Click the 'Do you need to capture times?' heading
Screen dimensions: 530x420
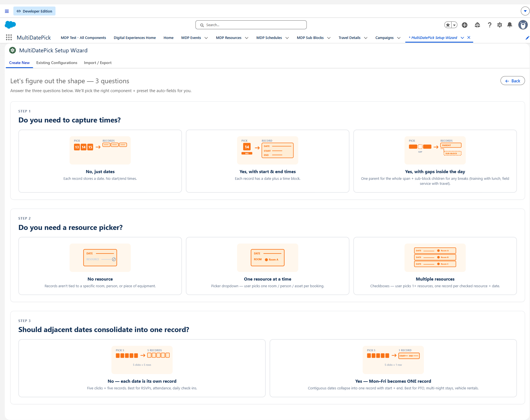pyautogui.click(x=70, y=120)
